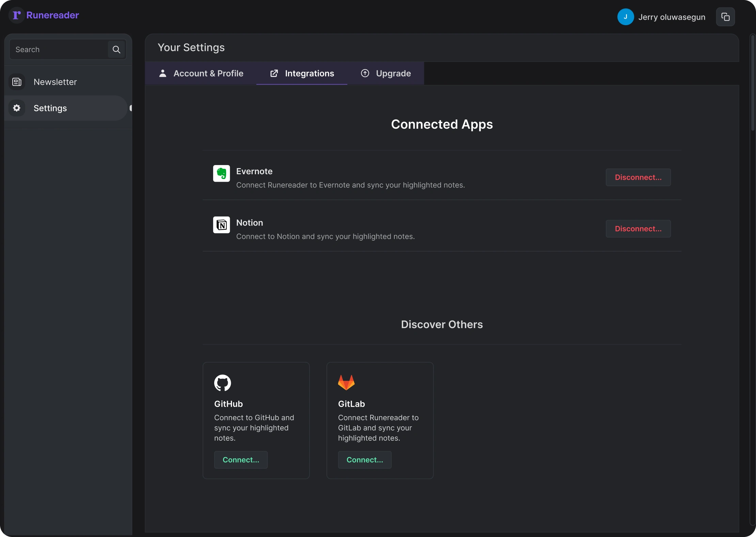Screen dimensions: 756x537
Task: Connect the GitHub integration
Action: pos(241,460)
